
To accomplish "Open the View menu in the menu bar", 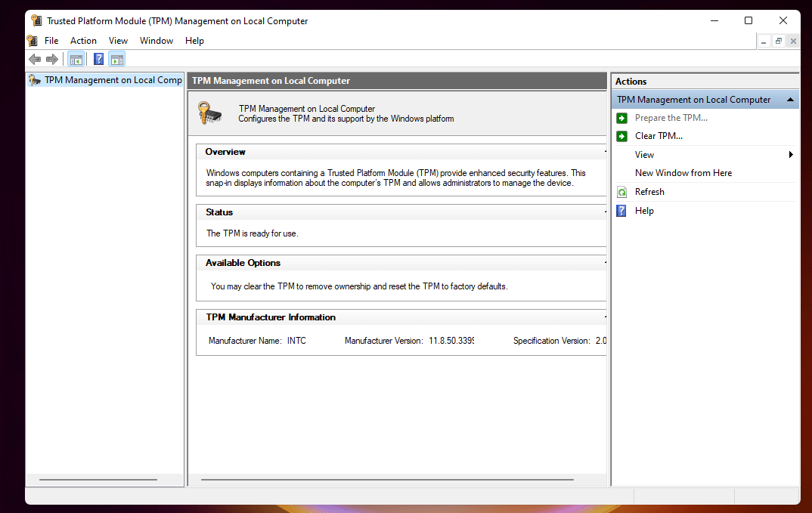I will tap(118, 40).
